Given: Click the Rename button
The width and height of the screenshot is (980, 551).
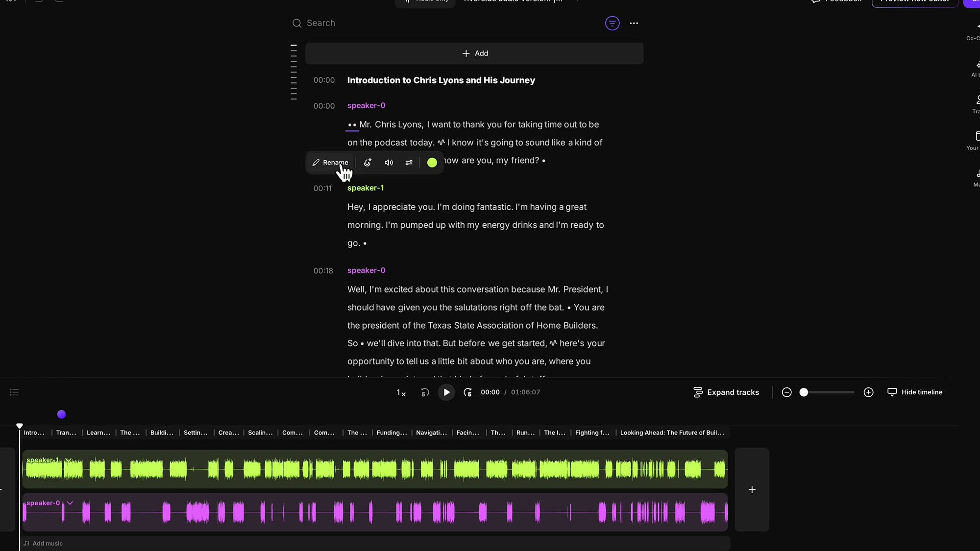Looking at the screenshot, I should tap(330, 162).
